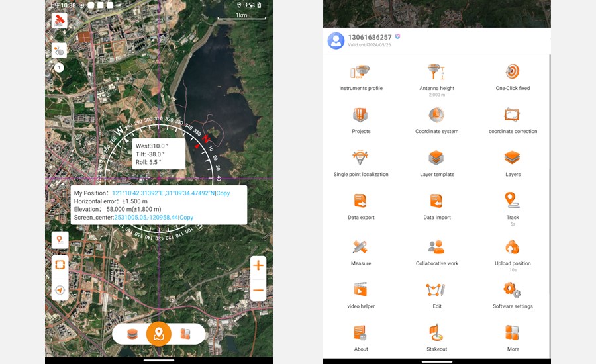Viewport: 596px width, 364px height.
Task: Open Instruments profile
Action: coord(361,76)
